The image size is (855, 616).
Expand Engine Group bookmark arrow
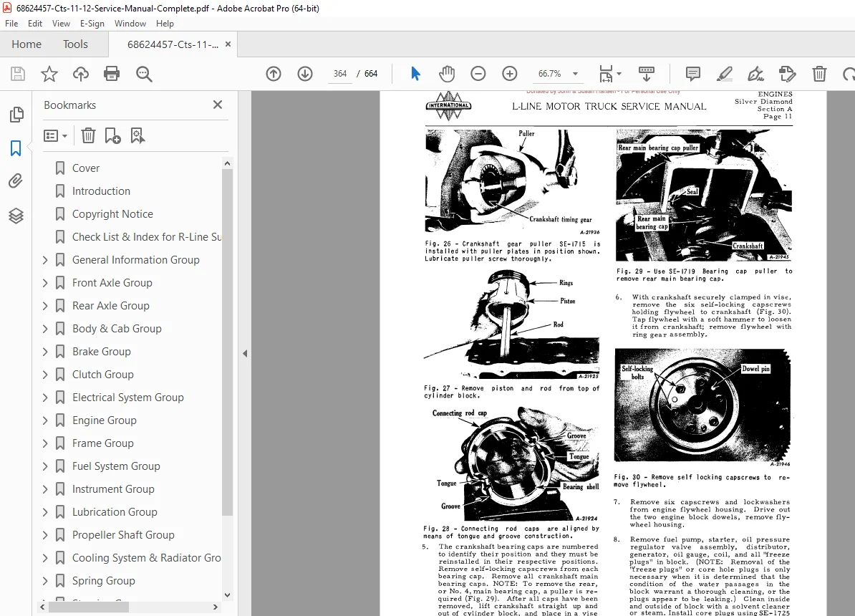(x=45, y=420)
